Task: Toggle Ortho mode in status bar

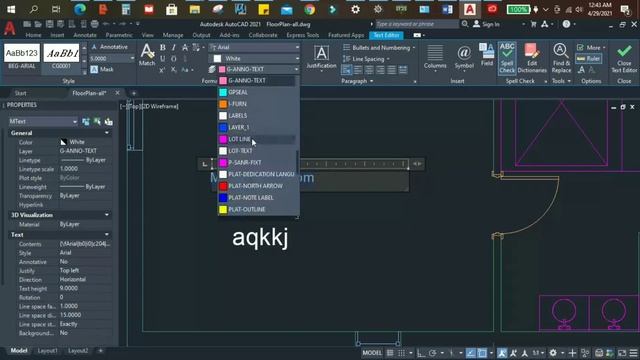Action: point(421,353)
